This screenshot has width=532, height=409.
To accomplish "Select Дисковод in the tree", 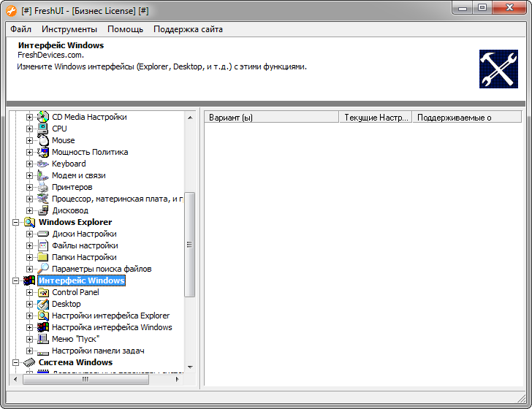I will point(70,210).
